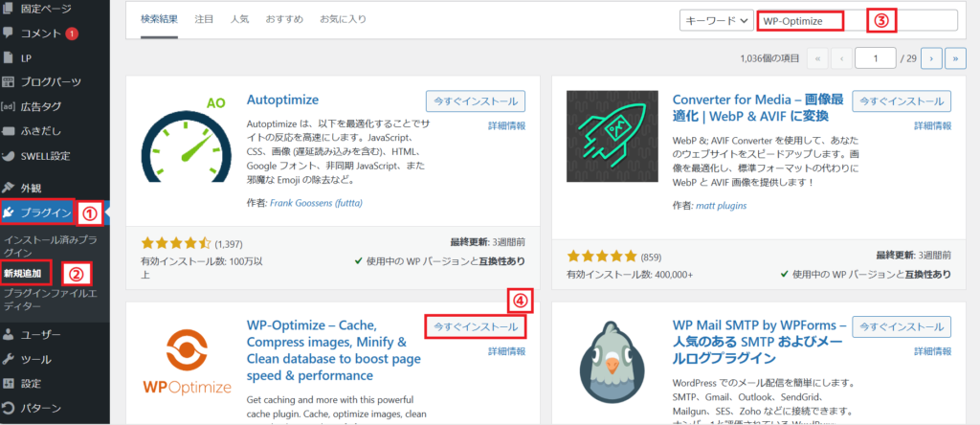The width and height of the screenshot is (980, 425).
Task: Click the Autoptimize star rating
Action: pyautogui.click(x=177, y=242)
